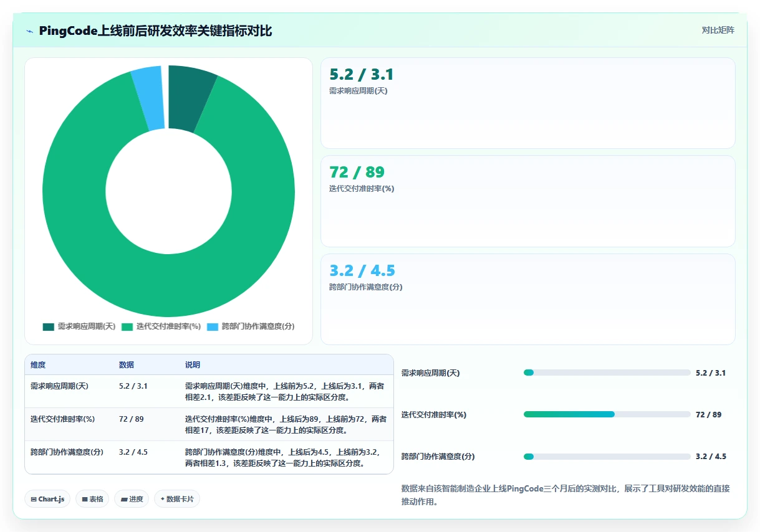Viewport: 760px width, 532px height.
Task: Click the description mentioning 两者相差17
Action: click(286, 424)
